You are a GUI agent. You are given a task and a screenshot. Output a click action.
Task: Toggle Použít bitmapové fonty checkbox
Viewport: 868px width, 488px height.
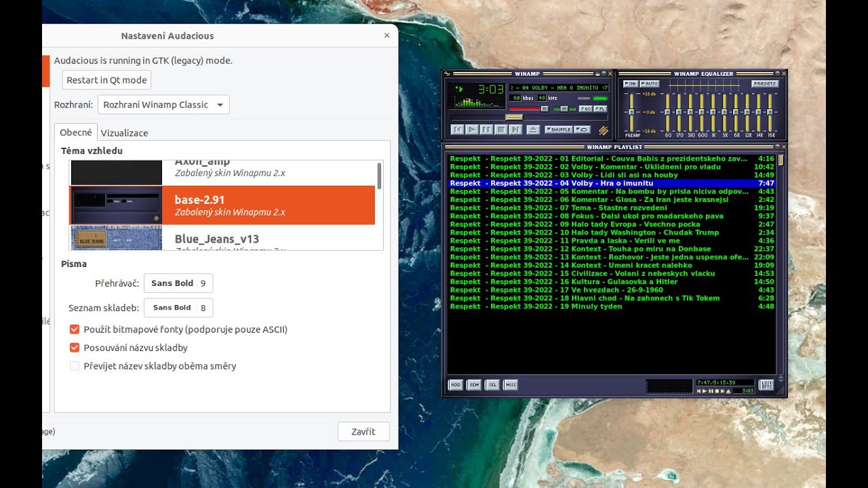75,329
